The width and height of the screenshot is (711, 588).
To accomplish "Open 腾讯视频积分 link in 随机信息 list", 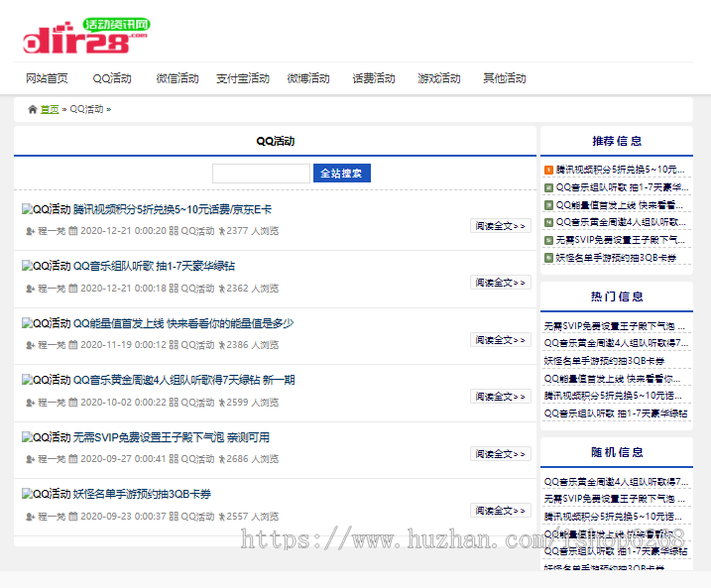I will tap(613, 517).
